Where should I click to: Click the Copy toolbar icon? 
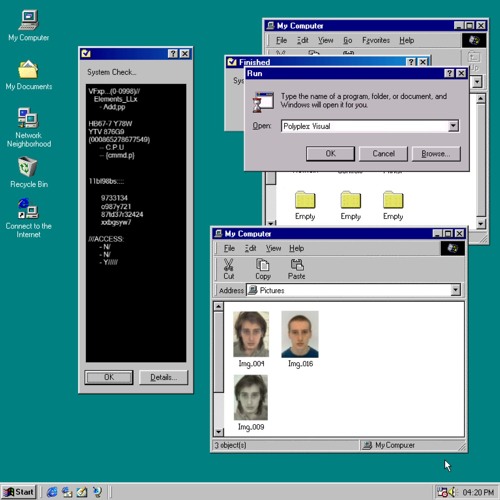(263, 269)
